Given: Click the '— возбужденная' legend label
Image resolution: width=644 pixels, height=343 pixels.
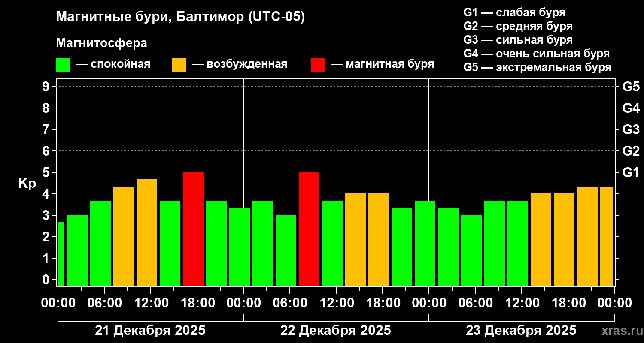Looking at the screenshot, I should 240,64.
